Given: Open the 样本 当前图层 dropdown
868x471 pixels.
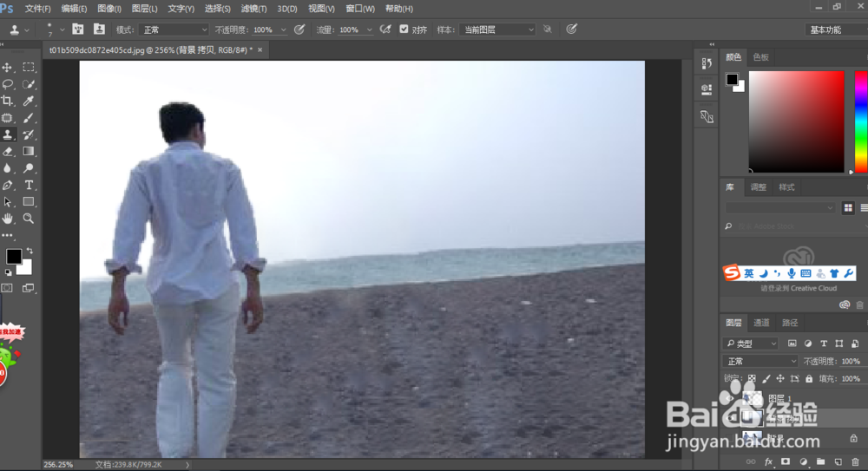Looking at the screenshot, I should click(x=497, y=29).
